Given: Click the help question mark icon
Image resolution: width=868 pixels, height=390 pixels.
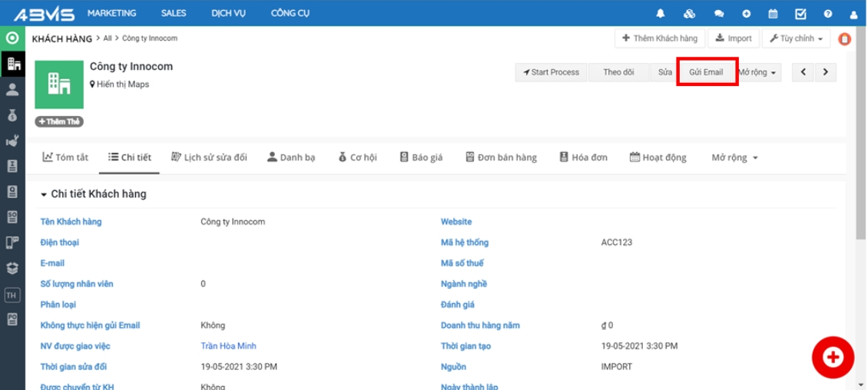Looking at the screenshot, I should pos(827,14).
